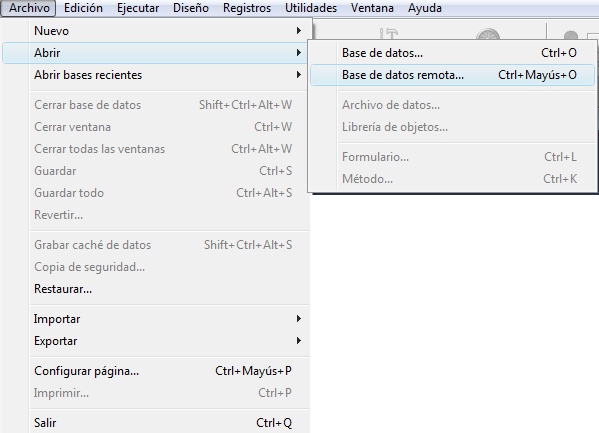Choose Base de datos remota... option

point(452,75)
